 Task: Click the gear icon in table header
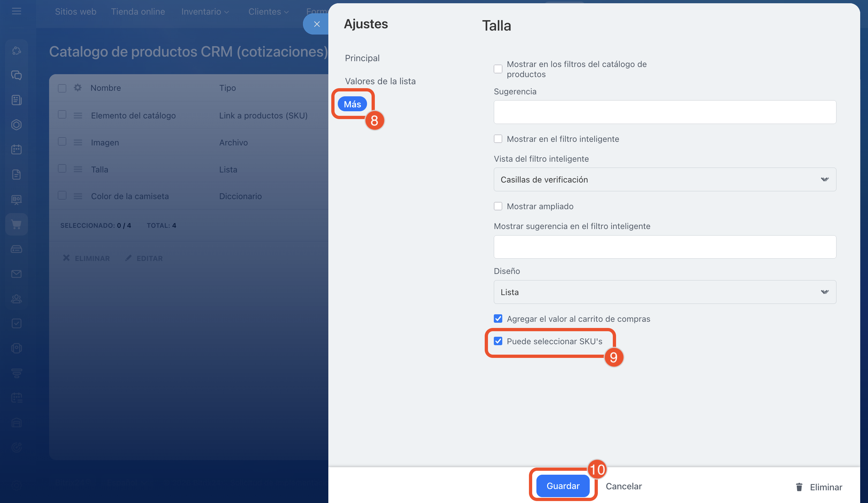(x=77, y=88)
